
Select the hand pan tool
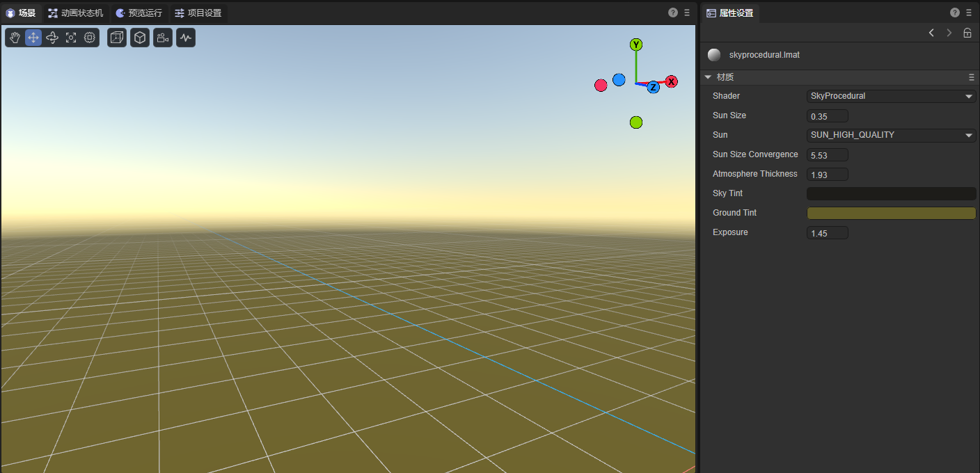[x=15, y=38]
